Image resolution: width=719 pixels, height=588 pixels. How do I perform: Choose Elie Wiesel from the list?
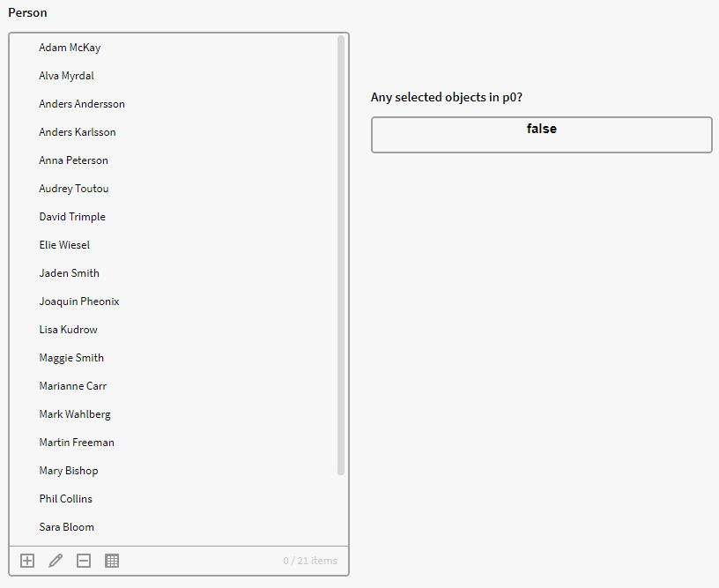pyautogui.click(x=64, y=245)
